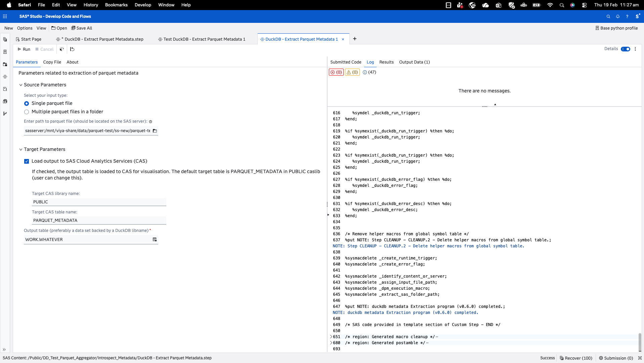
Task: Open the applications grid menu
Action: 5,16
